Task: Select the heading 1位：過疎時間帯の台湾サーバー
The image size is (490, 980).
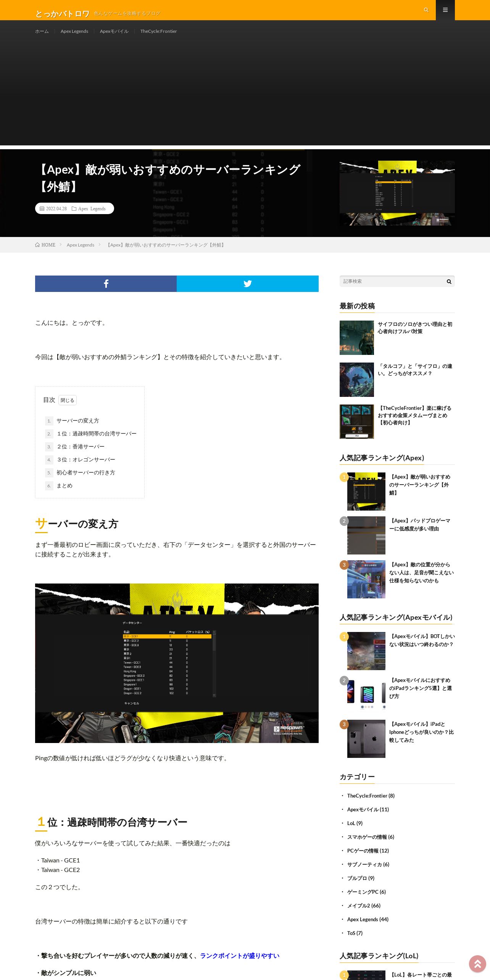Action: pyautogui.click(x=111, y=822)
